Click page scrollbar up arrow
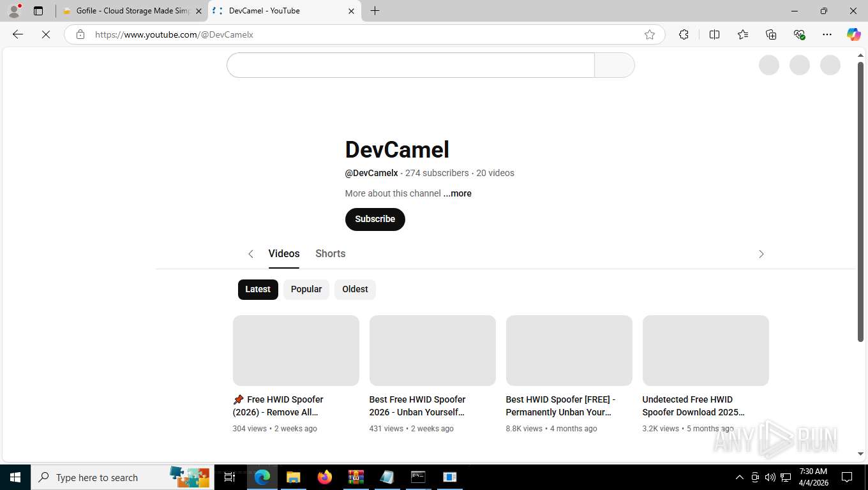This screenshot has height=490, width=868. pyautogui.click(x=860, y=56)
